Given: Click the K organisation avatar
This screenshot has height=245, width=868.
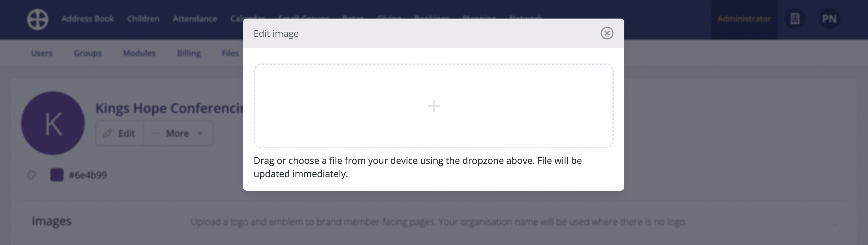Looking at the screenshot, I should (x=53, y=123).
